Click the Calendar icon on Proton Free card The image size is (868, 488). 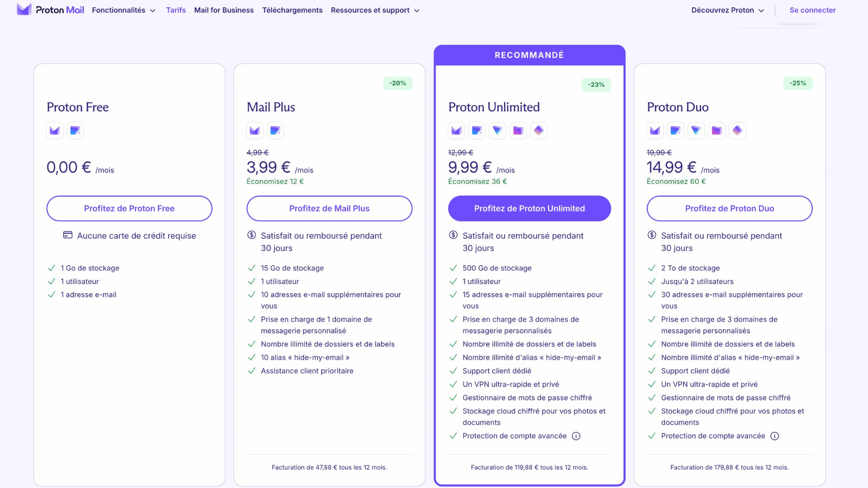tap(75, 131)
